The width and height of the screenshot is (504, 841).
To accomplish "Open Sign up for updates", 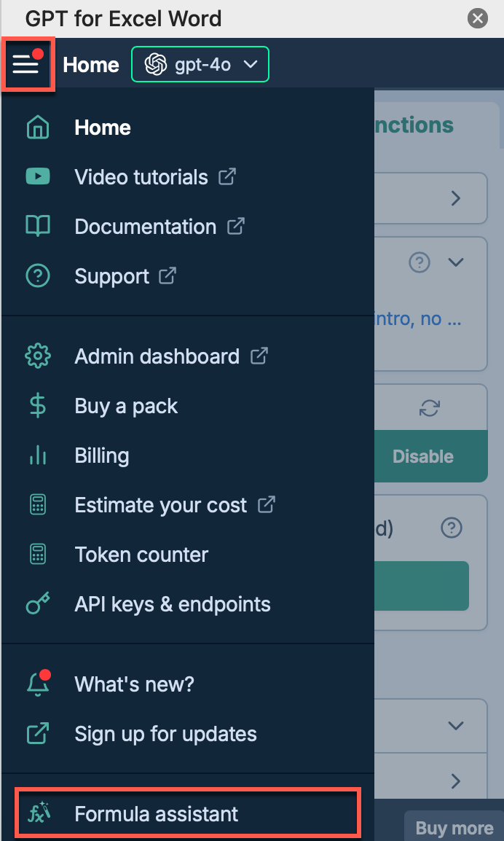I will (165, 734).
